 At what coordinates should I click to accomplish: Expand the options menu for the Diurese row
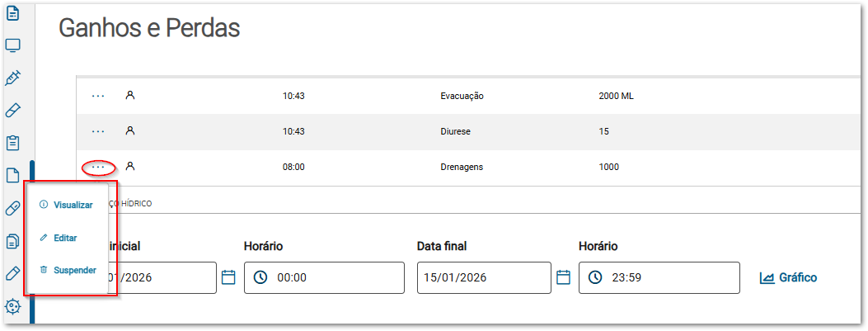point(98,131)
